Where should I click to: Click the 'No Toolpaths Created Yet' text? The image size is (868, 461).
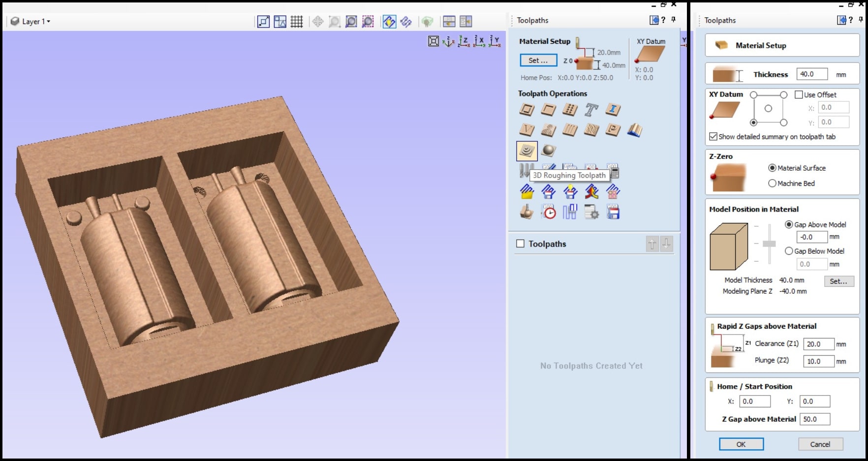pos(591,366)
